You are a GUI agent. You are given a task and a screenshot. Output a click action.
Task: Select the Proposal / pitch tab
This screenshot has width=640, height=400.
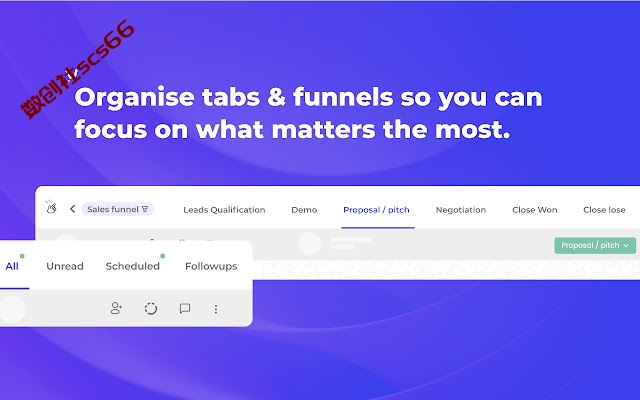[x=376, y=210]
